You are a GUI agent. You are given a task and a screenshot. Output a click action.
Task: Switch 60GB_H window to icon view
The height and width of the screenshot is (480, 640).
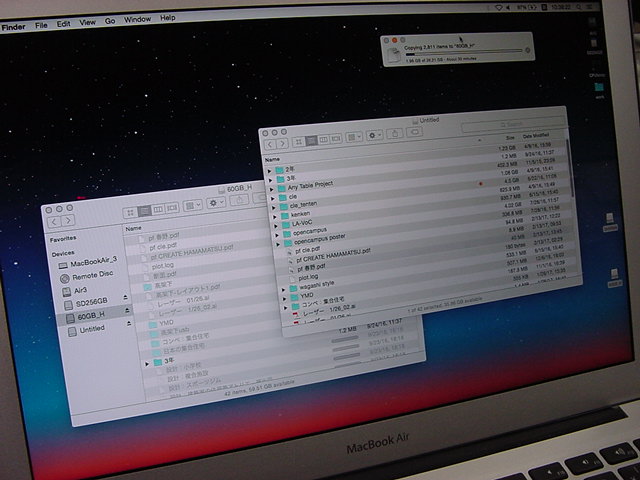pyautogui.click(x=130, y=213)
